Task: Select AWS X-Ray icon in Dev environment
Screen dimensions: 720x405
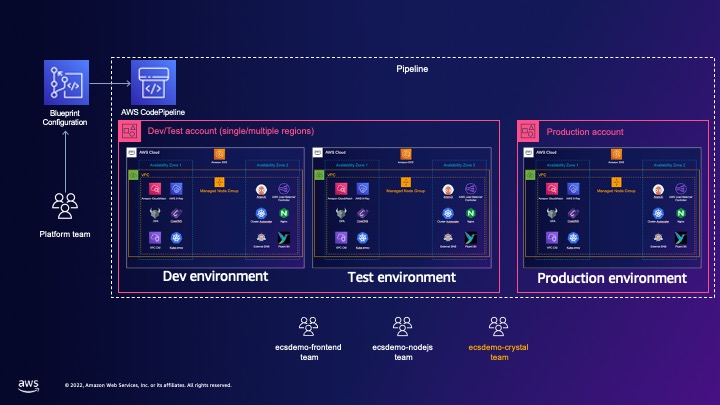Action: click(x=176, y=189)
